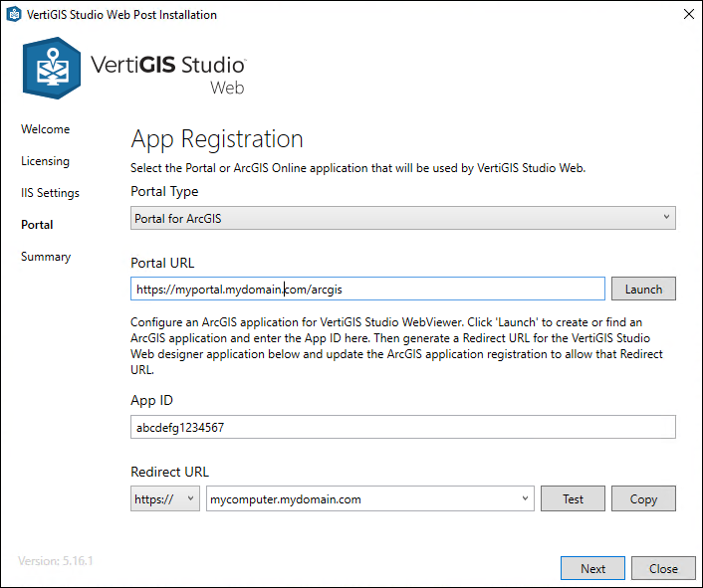The image size is (703, 588).
Task: Proceed with the Next button
Action: pos(592,568)
